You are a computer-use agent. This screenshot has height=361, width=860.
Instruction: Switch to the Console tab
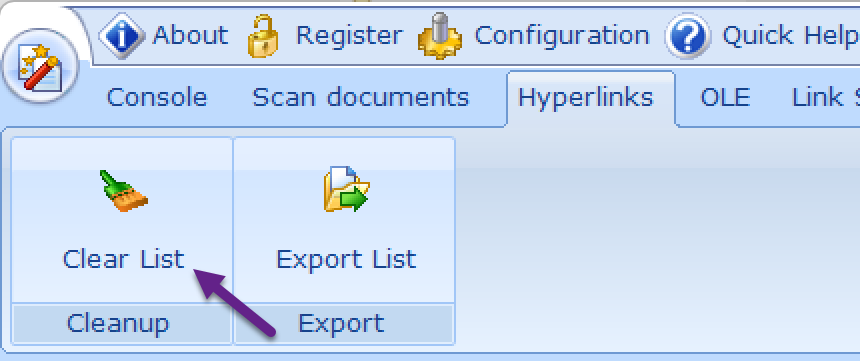(x=157, y=98)
